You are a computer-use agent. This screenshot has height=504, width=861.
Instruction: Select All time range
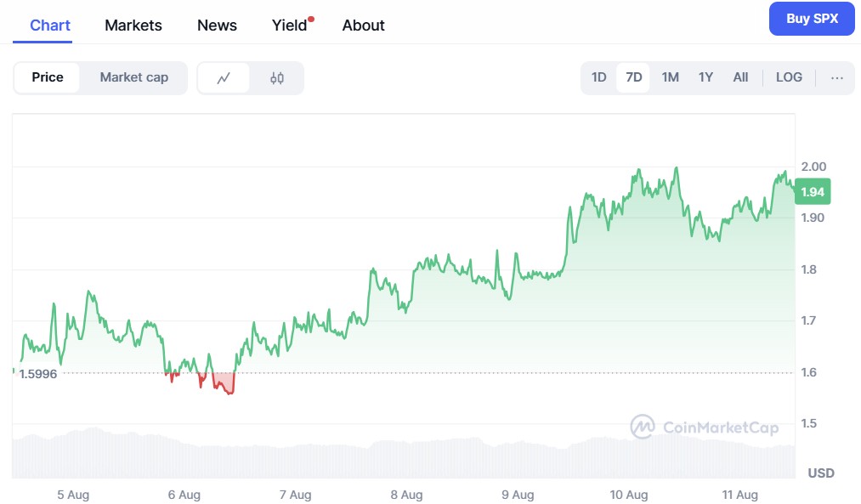pyautogui.click(x=740, y=77)
